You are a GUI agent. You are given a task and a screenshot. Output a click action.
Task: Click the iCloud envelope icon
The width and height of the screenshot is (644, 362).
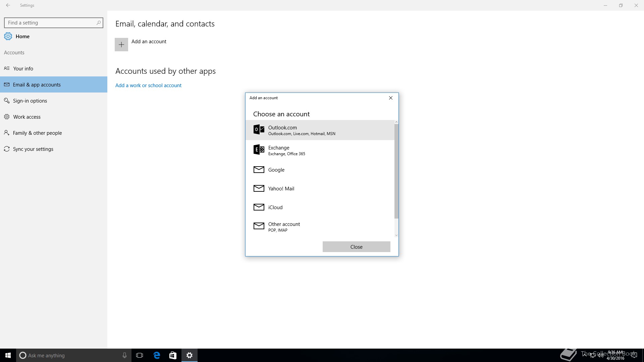pos(259,207)
